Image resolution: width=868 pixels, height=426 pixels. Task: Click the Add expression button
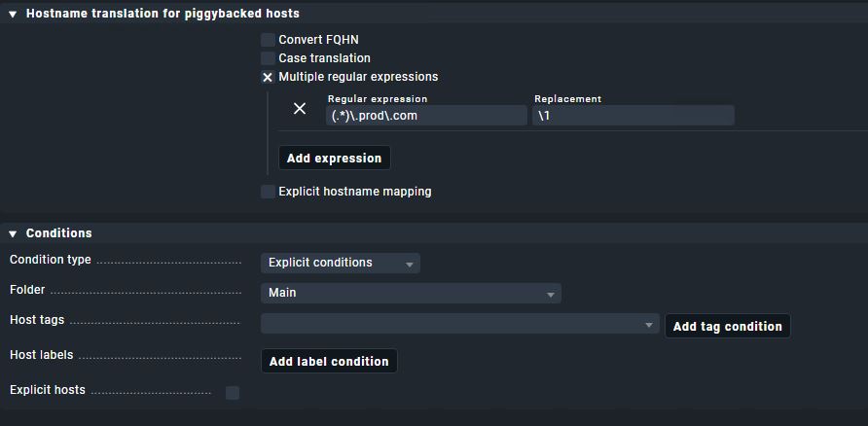pyautogui.click(x=334, y=158)
